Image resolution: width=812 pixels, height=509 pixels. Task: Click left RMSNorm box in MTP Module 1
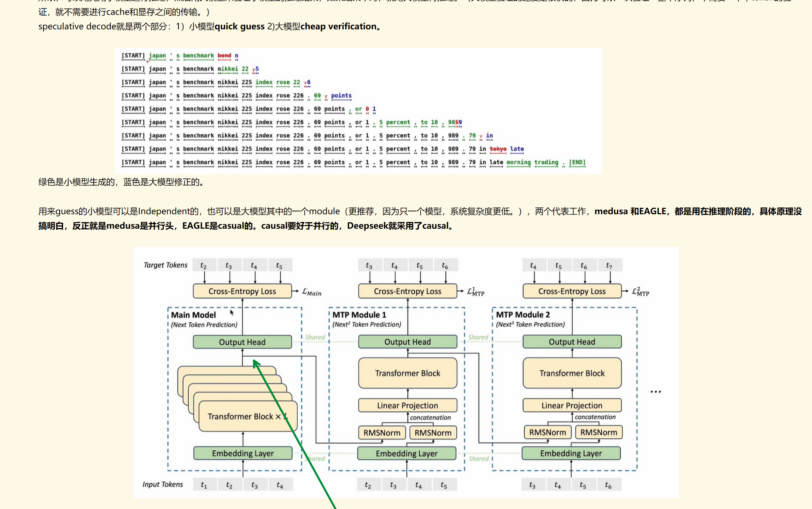pyautogui.click(x=382, y=432)
